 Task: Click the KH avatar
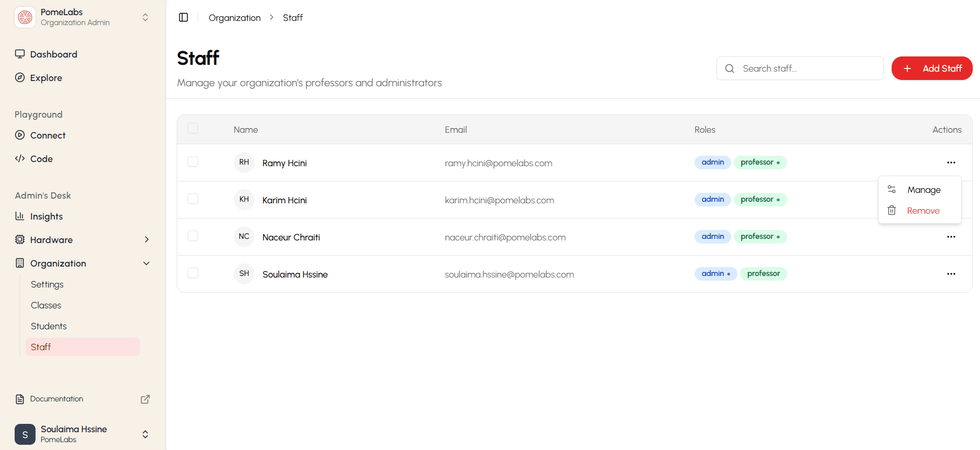[x=244, y=200]
